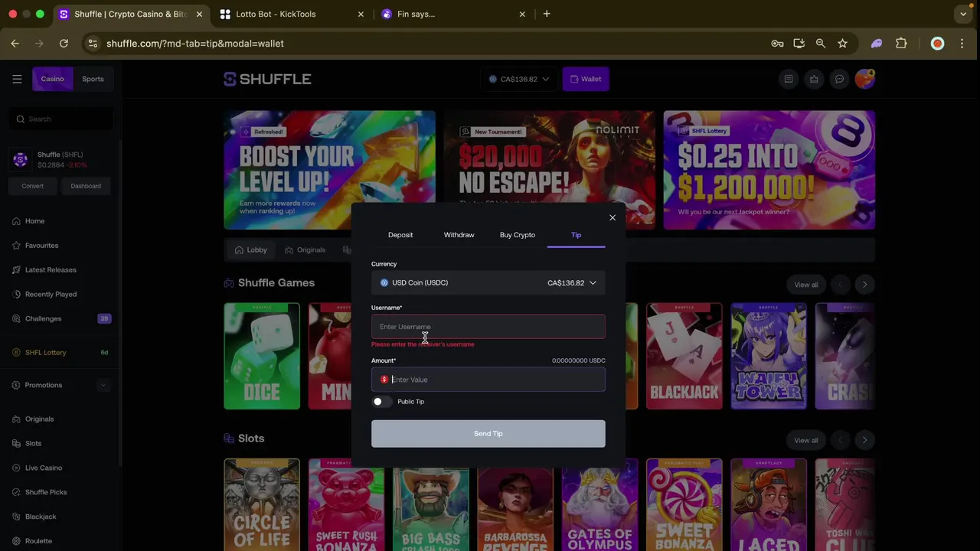Open the USD Coin currency dropdown
980x551 pixels.
[488, 283]
